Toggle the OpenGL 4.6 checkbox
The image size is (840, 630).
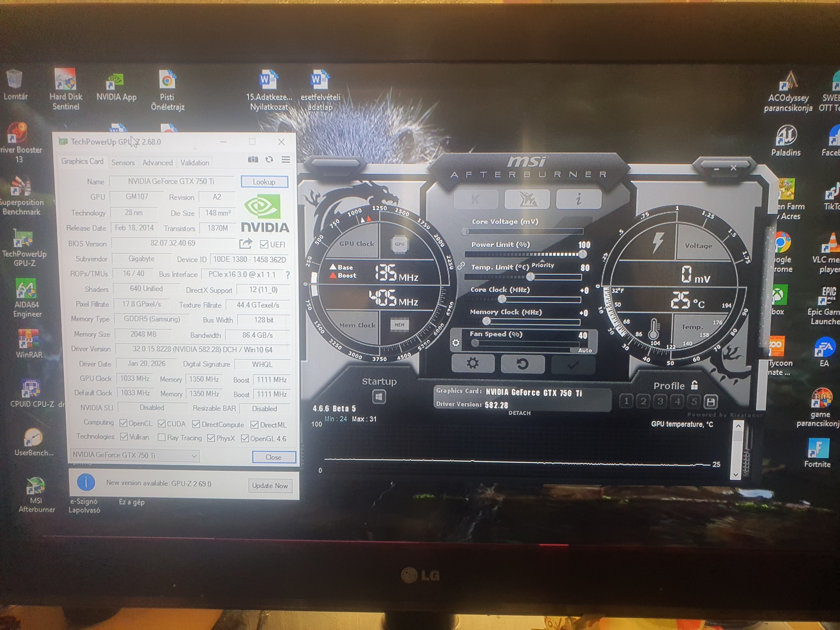click(x=245, y=439)
